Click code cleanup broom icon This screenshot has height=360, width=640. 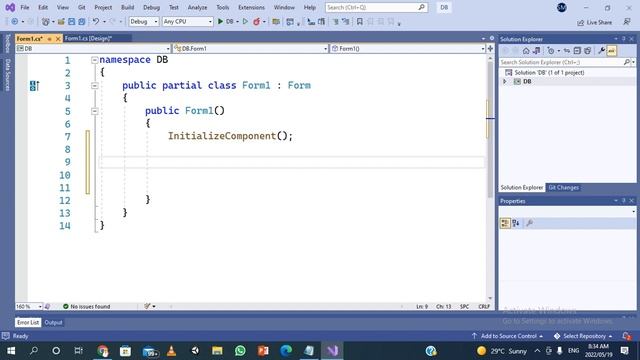147,306
